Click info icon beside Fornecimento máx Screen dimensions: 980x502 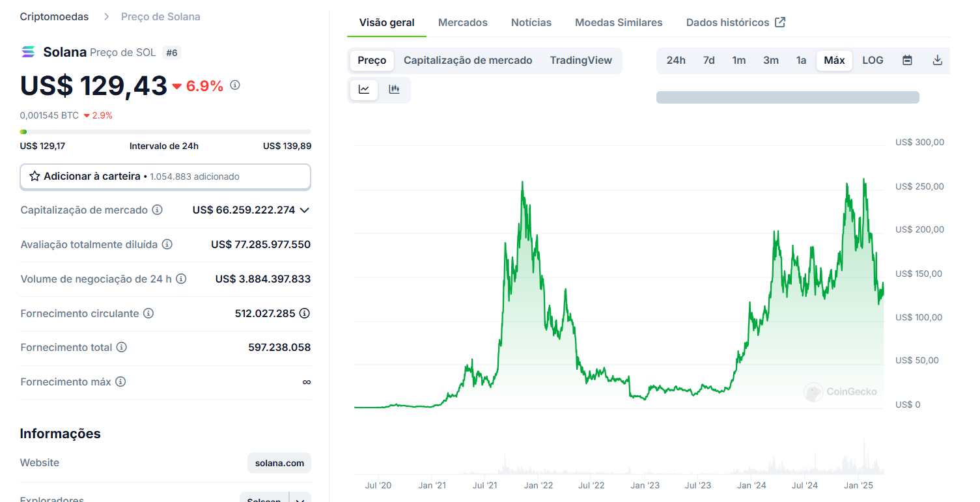[x=120, y=382]
